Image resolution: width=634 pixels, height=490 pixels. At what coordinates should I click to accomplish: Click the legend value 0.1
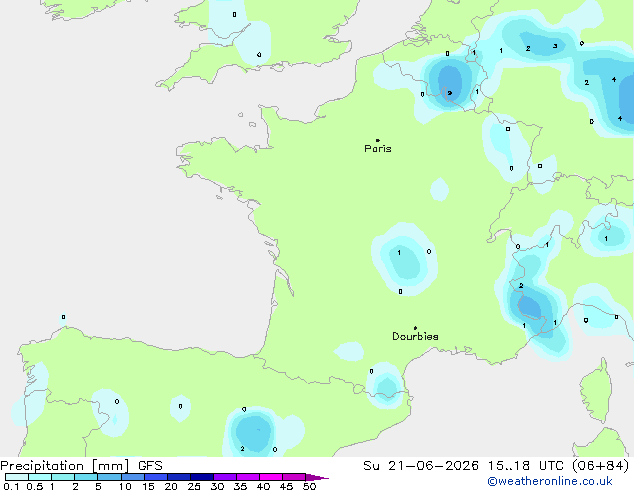[11, 486]
